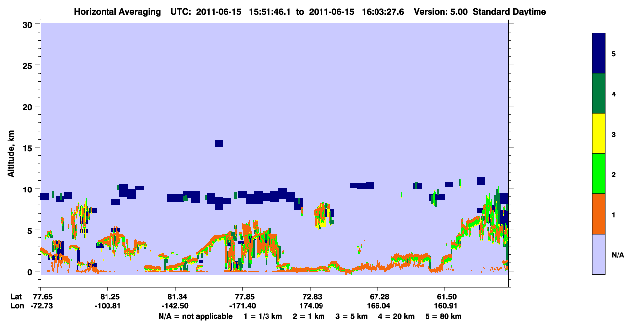Screen dimensions: 644x330
Task: Click the 'Lat' row label
Action: point(16,296)
